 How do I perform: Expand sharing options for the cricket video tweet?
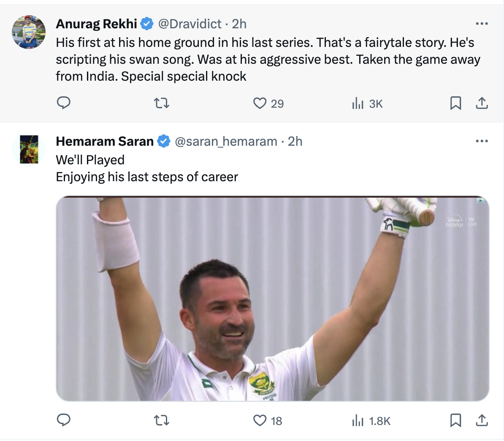(482, 420)
